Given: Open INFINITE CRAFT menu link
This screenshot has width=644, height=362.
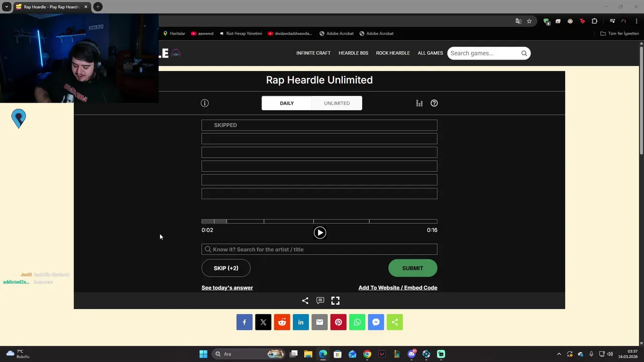Looking at the screenshot, I should click(x=313, y=53).
